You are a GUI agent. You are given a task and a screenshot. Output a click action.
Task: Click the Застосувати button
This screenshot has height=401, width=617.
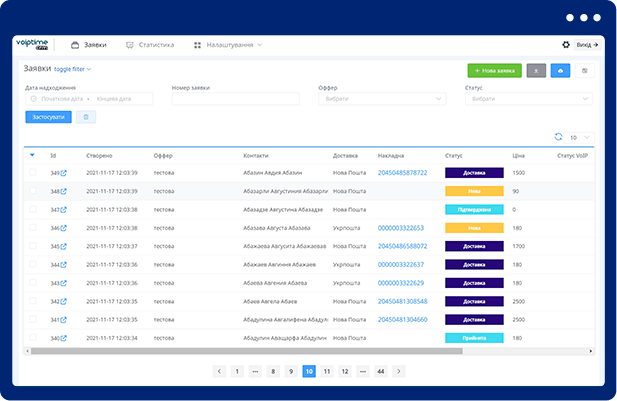[x=48, y=117]
